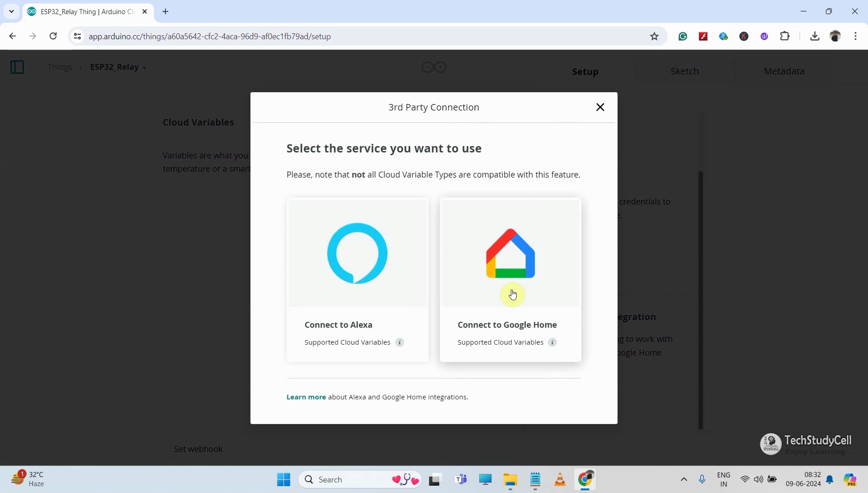Click the Arduino Cloud logo icon

click(434, 67)
